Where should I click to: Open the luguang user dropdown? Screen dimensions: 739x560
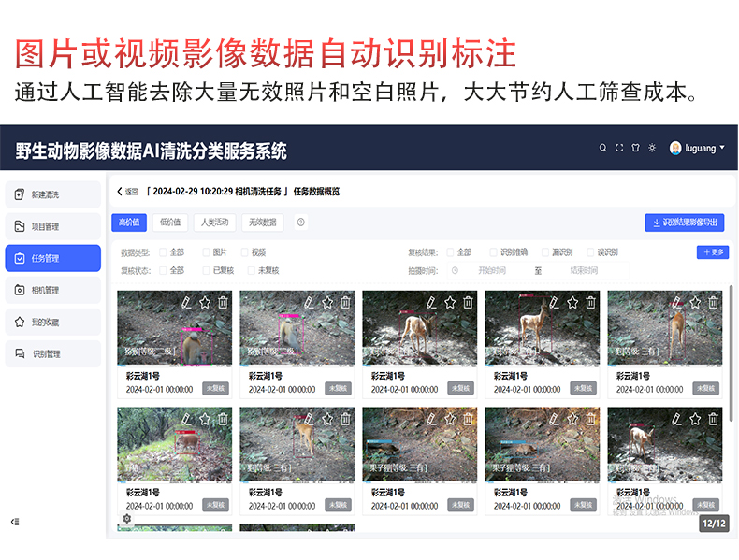(x=697, y=148)
